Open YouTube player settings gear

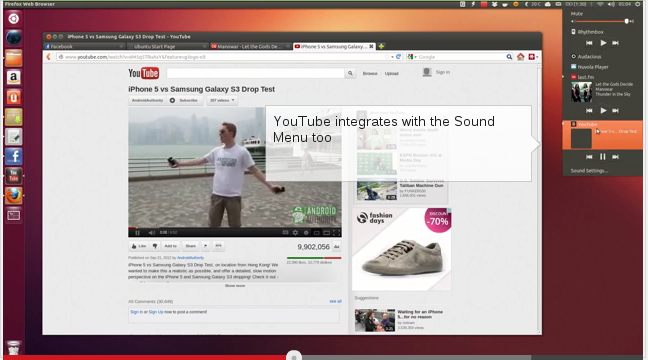[295, 233]
